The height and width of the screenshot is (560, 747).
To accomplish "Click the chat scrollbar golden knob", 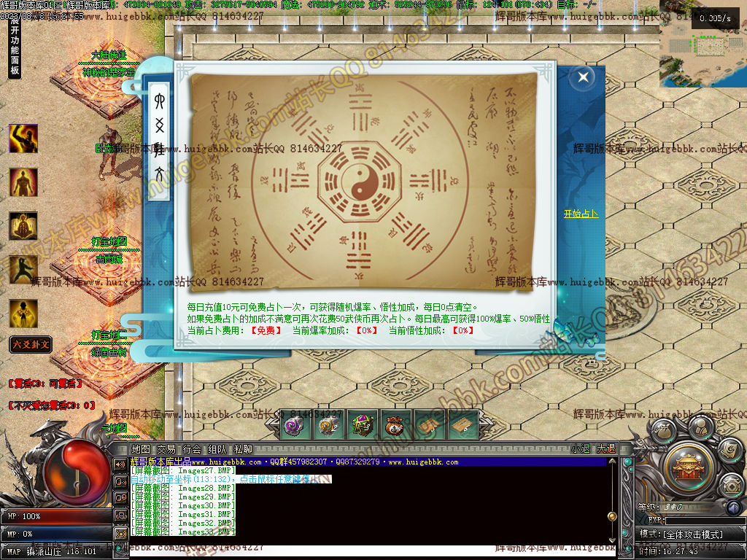I will (612, 516).
